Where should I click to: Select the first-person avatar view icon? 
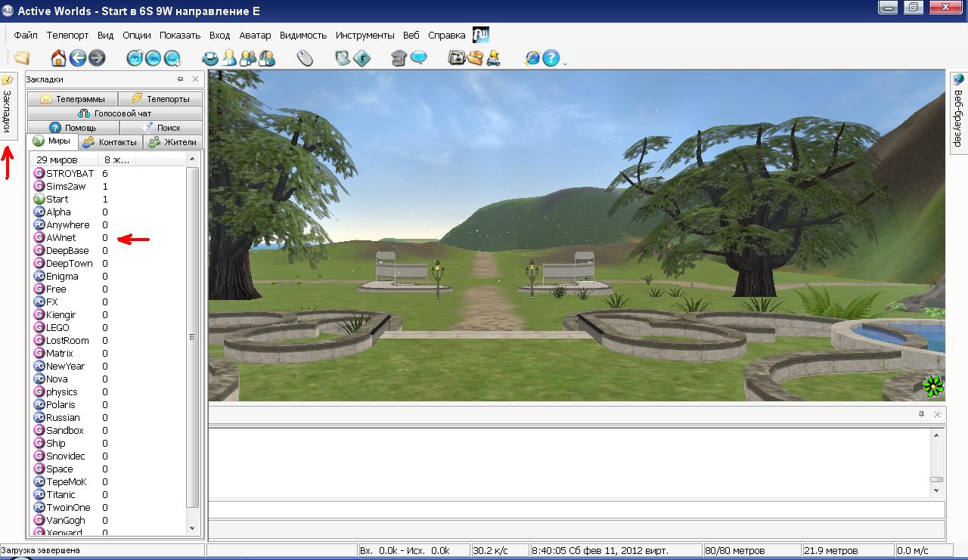tap(228, 57)
